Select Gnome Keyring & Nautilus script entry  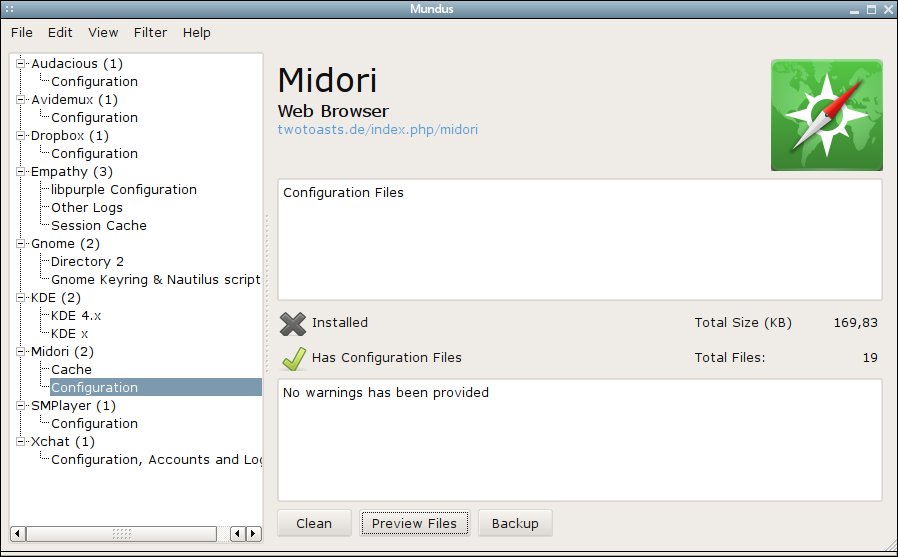click(x=156, y=279)
